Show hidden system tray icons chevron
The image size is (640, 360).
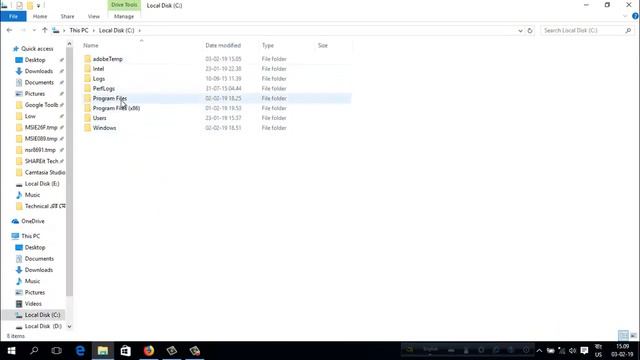coord(539,351)
